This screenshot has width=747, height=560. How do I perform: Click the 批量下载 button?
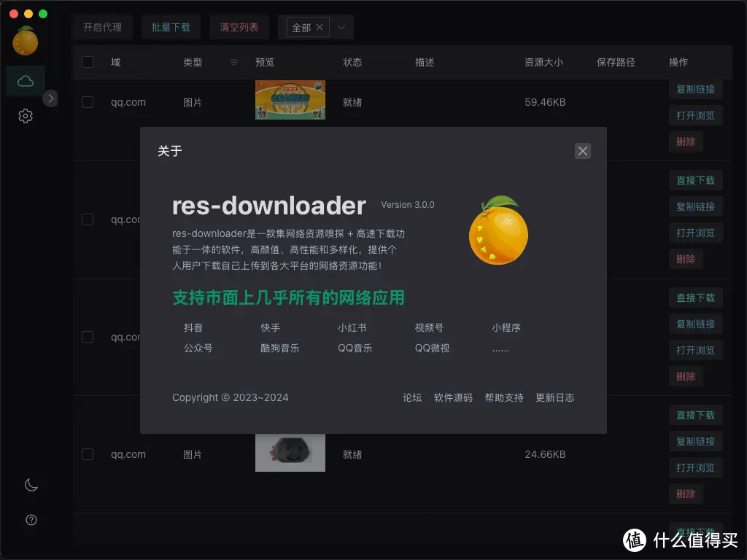[x=171, y=27]
